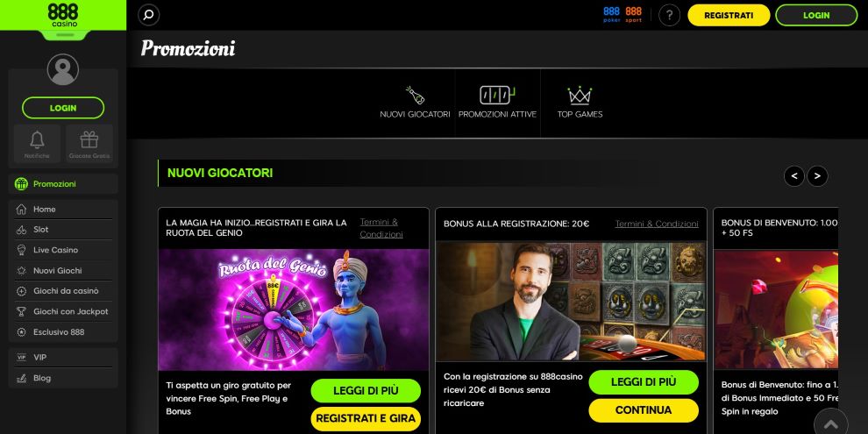Click the user avatar icon in sidebar
The image size is (868, 434).
pyautogui.click(x=63, y=69)
